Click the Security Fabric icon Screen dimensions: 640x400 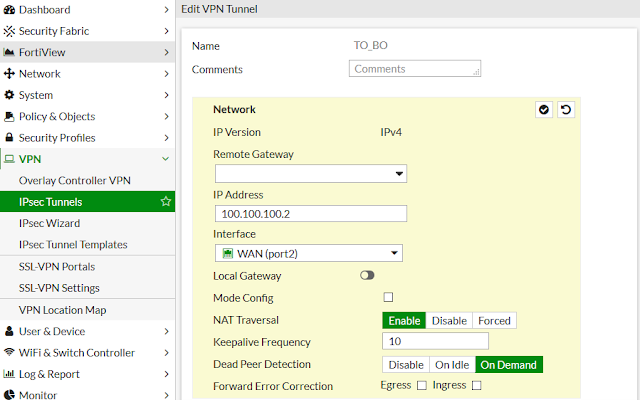coord(9,31)
